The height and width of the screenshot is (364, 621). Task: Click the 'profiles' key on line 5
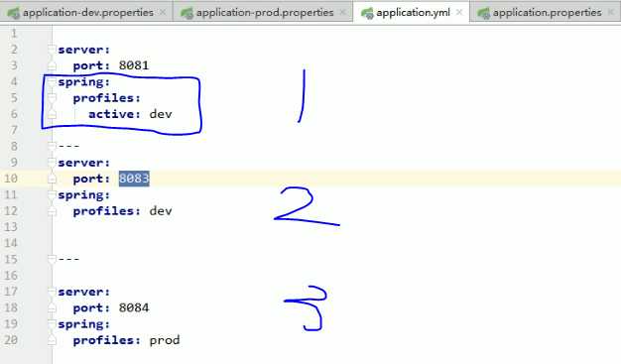coord(104,98)
